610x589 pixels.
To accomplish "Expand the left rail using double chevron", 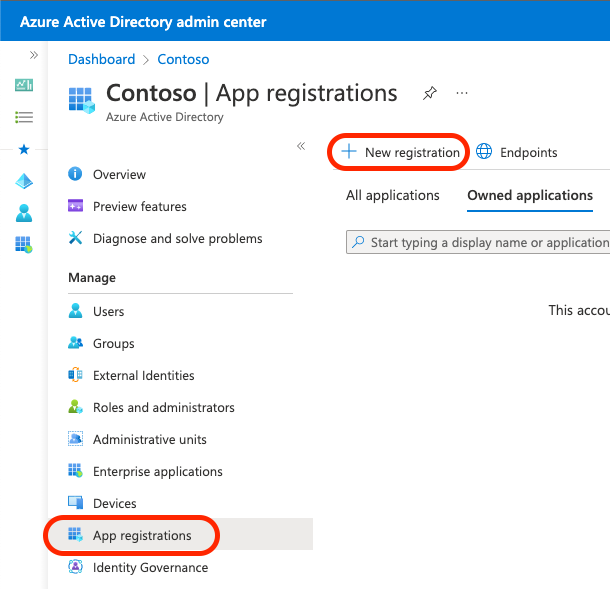I will [33, 55].
